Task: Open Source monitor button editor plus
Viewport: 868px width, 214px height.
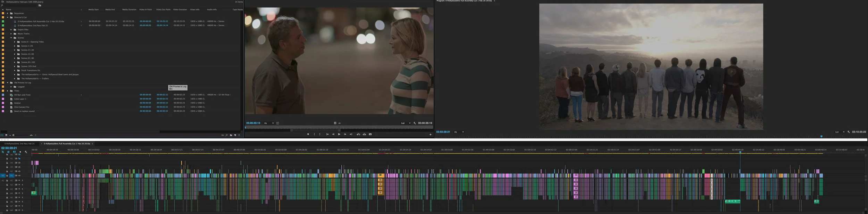Action: point(431,135)
